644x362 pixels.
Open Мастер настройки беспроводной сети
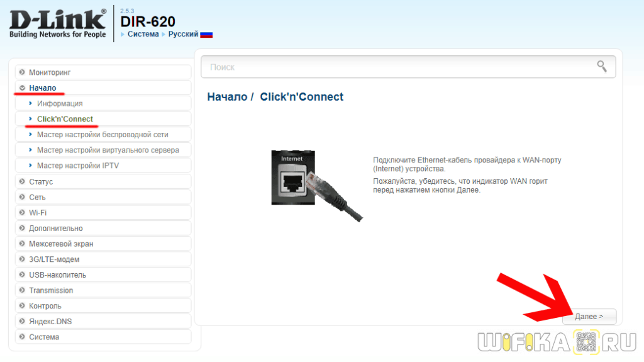point(103,135)
